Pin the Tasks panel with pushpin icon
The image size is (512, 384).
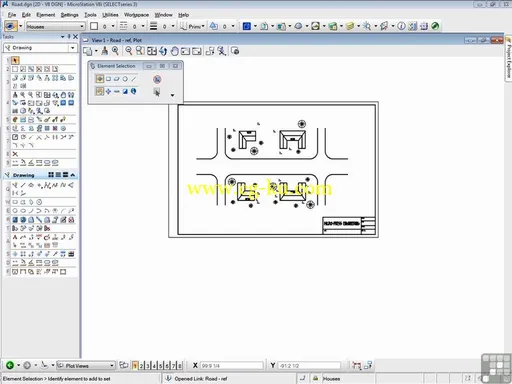(69, 37)
